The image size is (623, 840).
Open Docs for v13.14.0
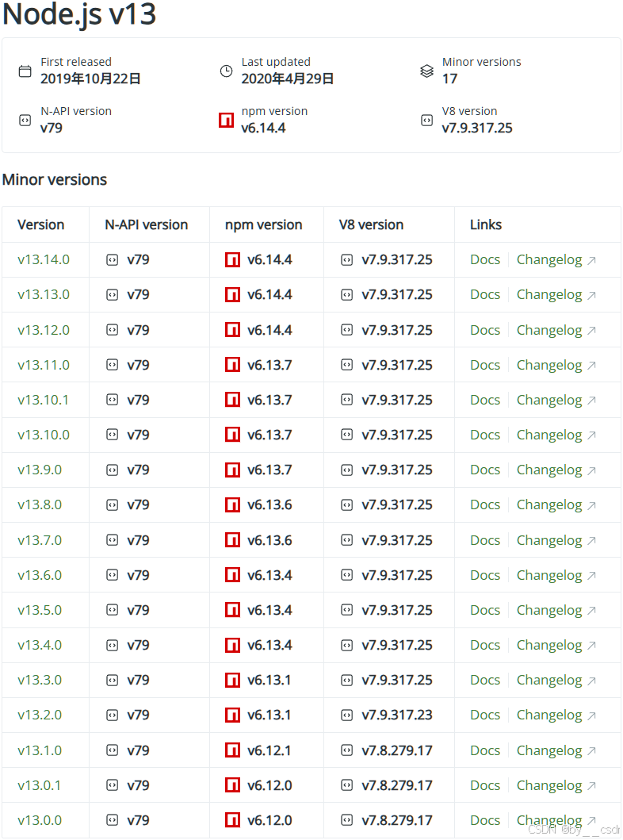click(x=485, y=260)
